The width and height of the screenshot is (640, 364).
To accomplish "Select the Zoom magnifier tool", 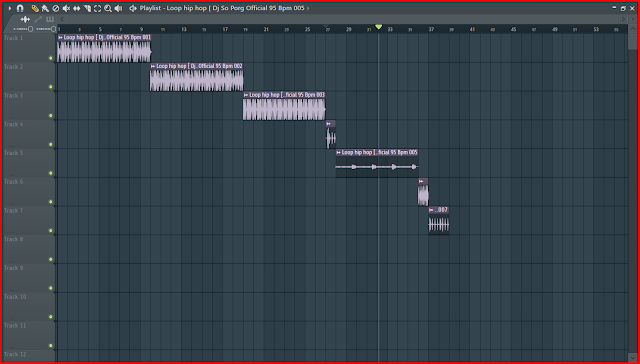I will [x=108, y=8].
